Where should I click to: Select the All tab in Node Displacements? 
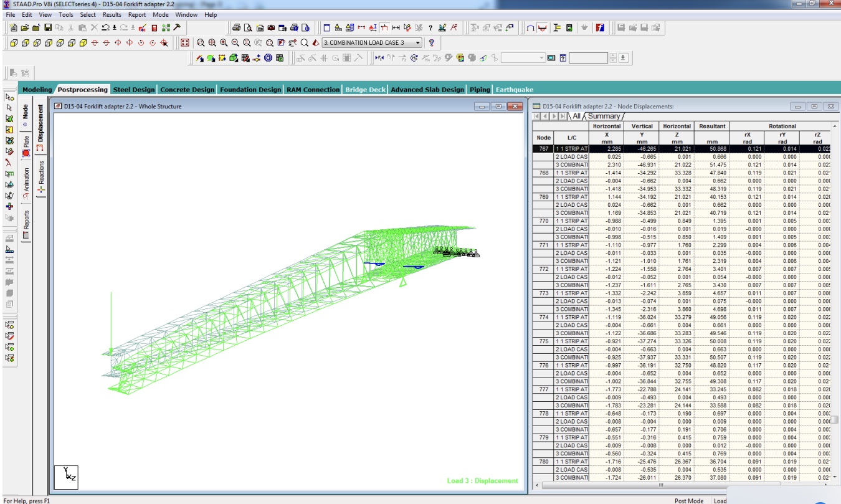click(576, 116)
